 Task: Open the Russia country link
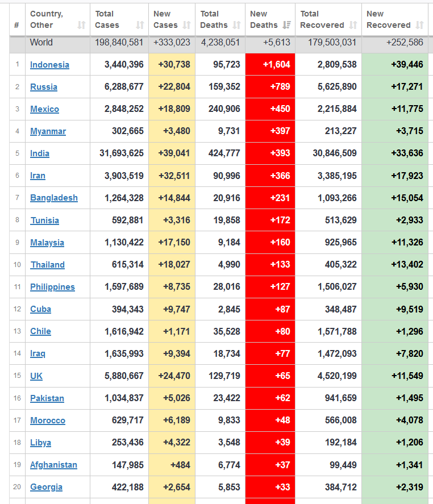(44, 87)
